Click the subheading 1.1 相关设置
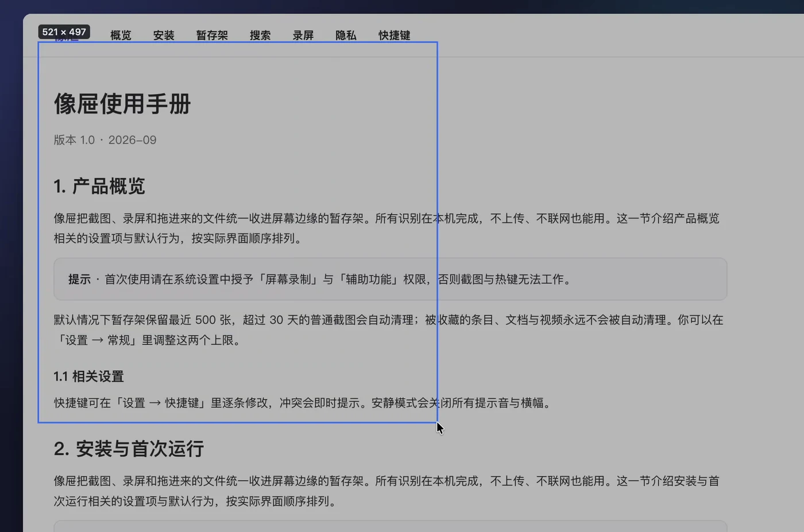804x532 pixels. (x=89, y=376)
